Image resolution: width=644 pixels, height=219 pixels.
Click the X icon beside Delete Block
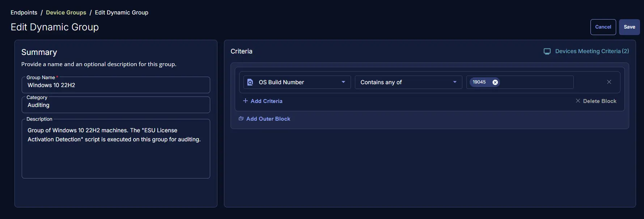click(x=578, y=101)
